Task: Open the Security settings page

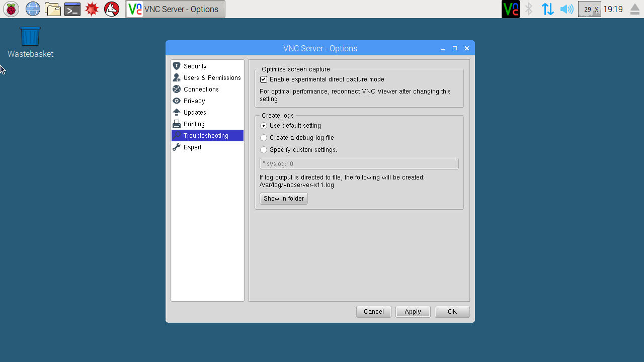Action: pyautogui.click(x=207, y=66)
